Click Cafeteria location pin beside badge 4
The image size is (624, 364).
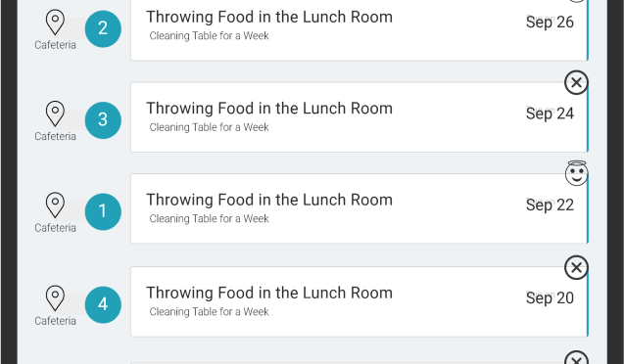[x=55, y=298]
